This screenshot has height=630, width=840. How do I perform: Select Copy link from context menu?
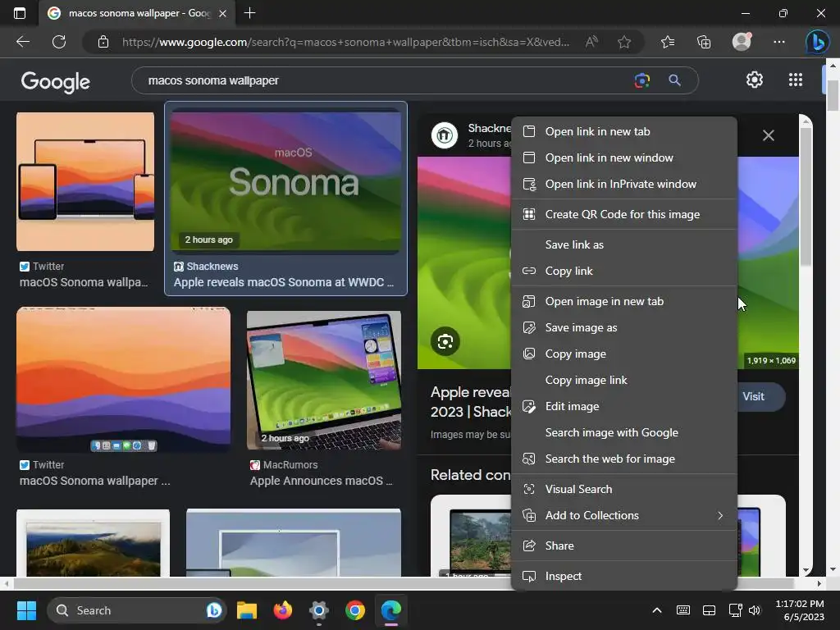tap(624, 271)
